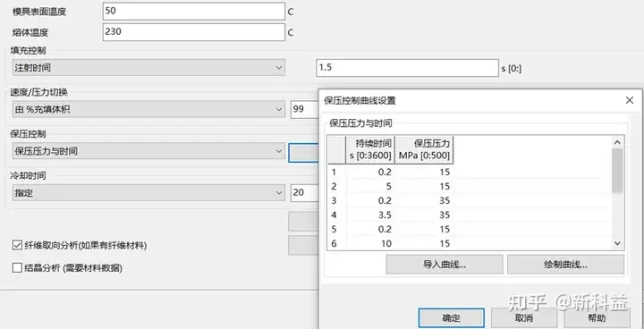Viewport: 644px width, 329px height.
Task: Confirm with the 确定 button
Action: coord(452,318)
